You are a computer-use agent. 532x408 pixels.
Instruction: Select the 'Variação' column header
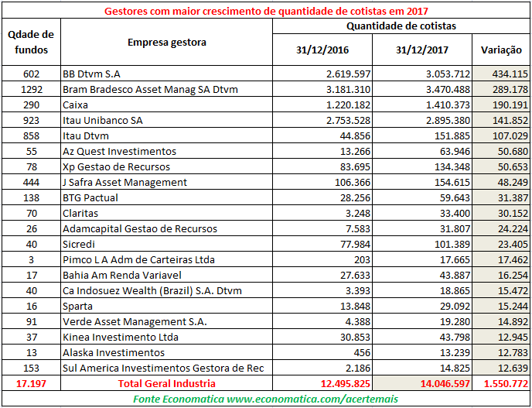coord(501,50)
